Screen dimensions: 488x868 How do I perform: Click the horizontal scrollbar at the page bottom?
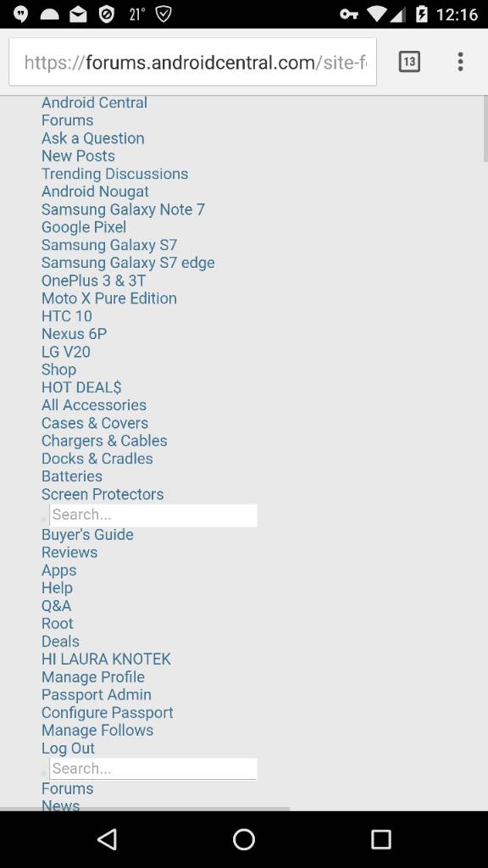(x=145, y=809)
